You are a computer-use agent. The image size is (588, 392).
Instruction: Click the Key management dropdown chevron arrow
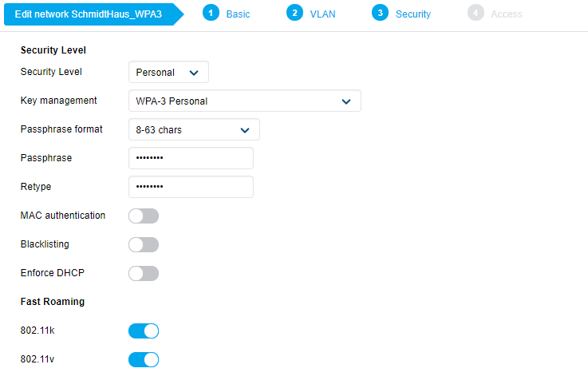[346, 101]
